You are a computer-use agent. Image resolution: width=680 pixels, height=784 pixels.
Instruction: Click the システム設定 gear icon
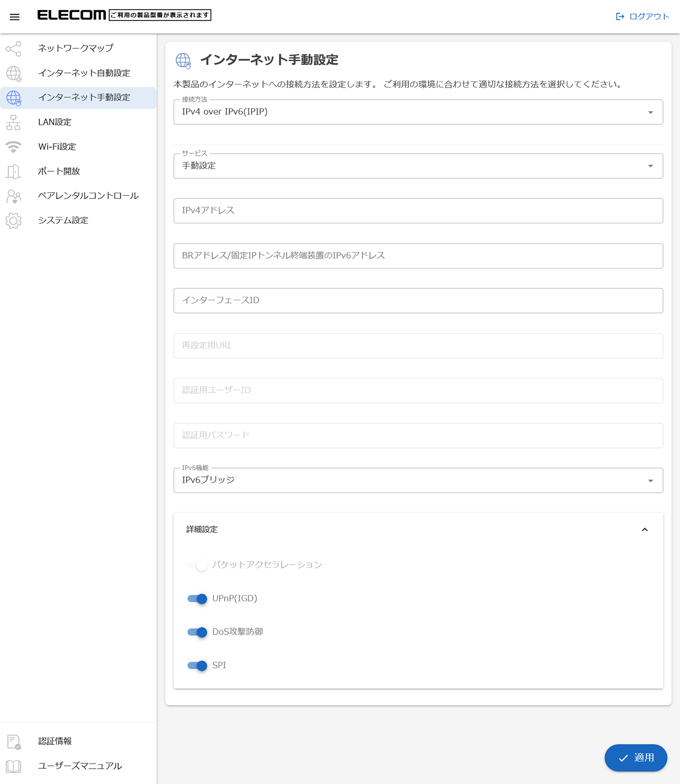click(x=14, y=221)
